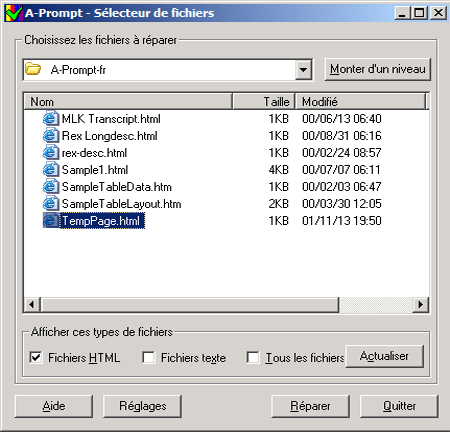Click the date 00/03/30 12:05
Viewport: 450px width, 432px height.
point(342,204)
